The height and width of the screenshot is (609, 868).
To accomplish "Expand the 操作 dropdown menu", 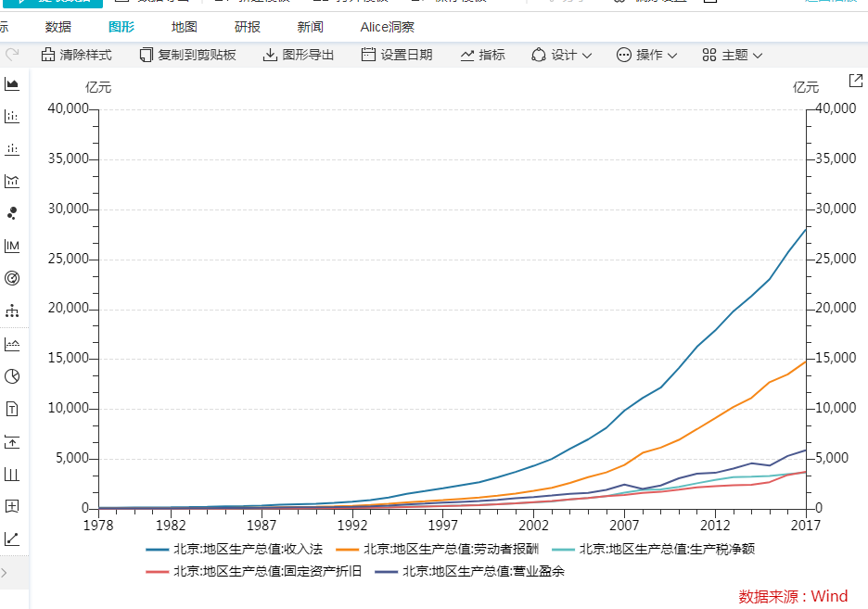I will 647,55.
